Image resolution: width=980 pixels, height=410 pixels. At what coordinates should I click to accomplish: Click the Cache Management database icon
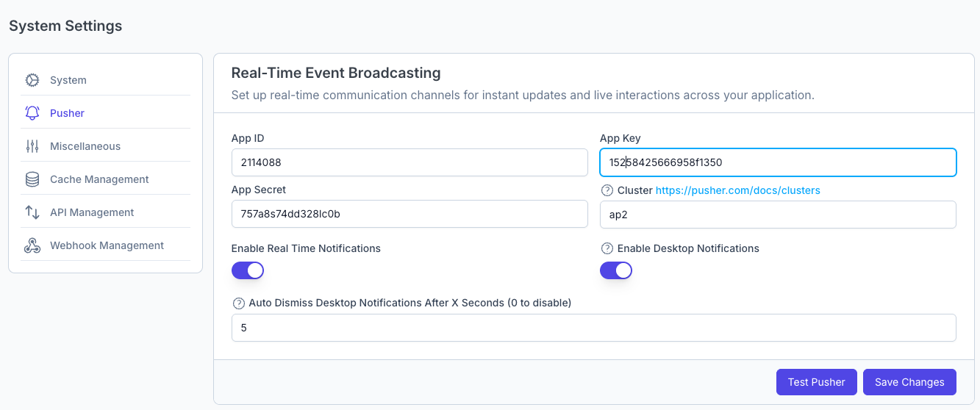[x=32, y=179]
